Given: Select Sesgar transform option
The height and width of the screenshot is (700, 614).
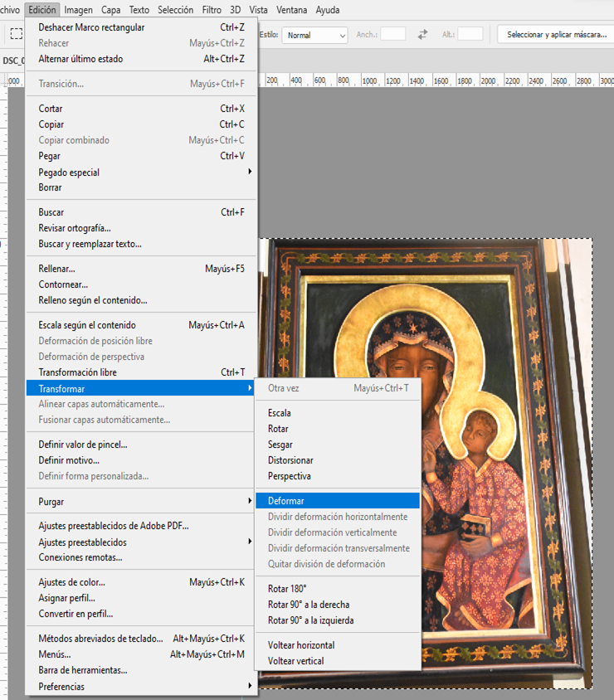Looking at the screenshot, I should coord(338,445).
